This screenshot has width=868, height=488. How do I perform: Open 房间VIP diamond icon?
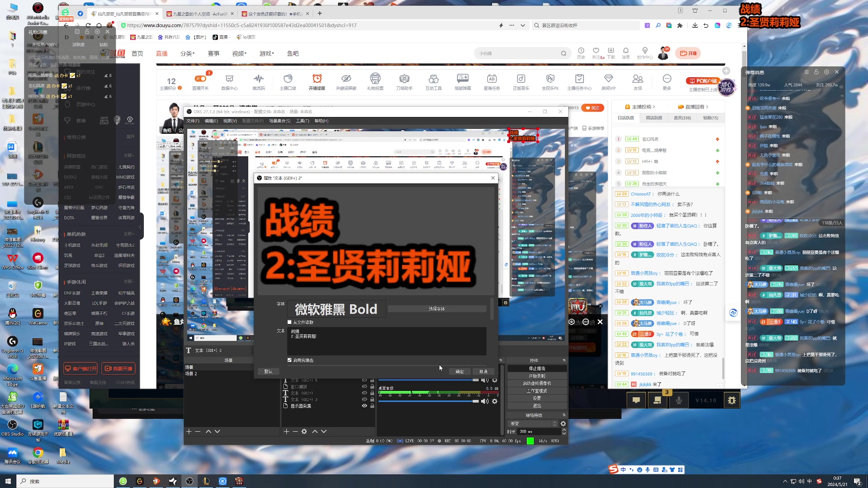[x=609, y=79]
